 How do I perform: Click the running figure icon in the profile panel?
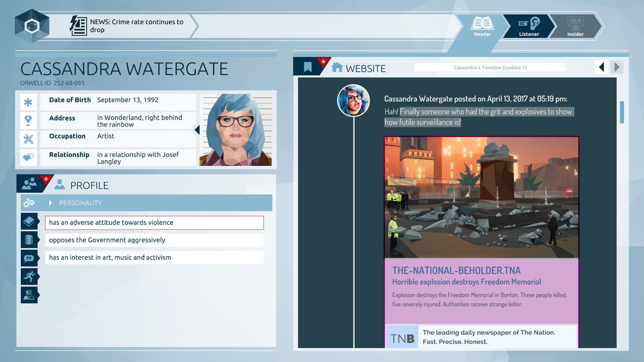coord(30,276)
